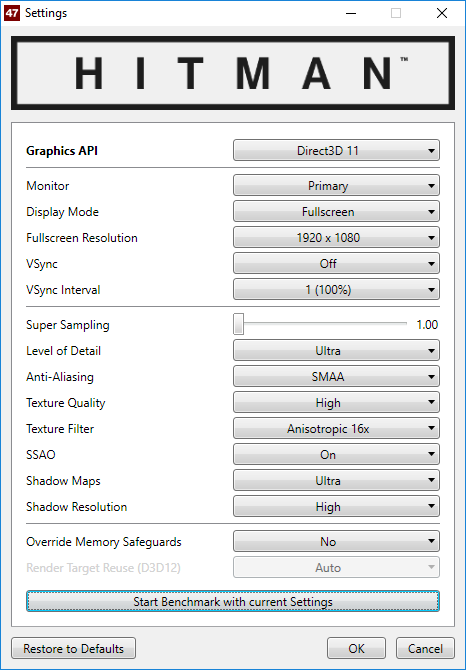Minimize the Settings window
This screenshot has height=670, width=466.
pyautogui.click(x=351, y=13)
